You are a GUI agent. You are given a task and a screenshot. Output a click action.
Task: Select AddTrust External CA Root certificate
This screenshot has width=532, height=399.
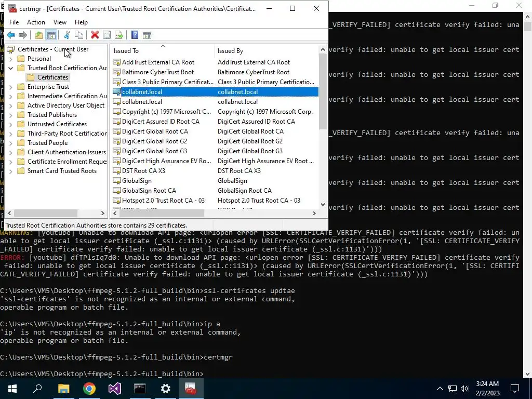[x=216, y=62]
